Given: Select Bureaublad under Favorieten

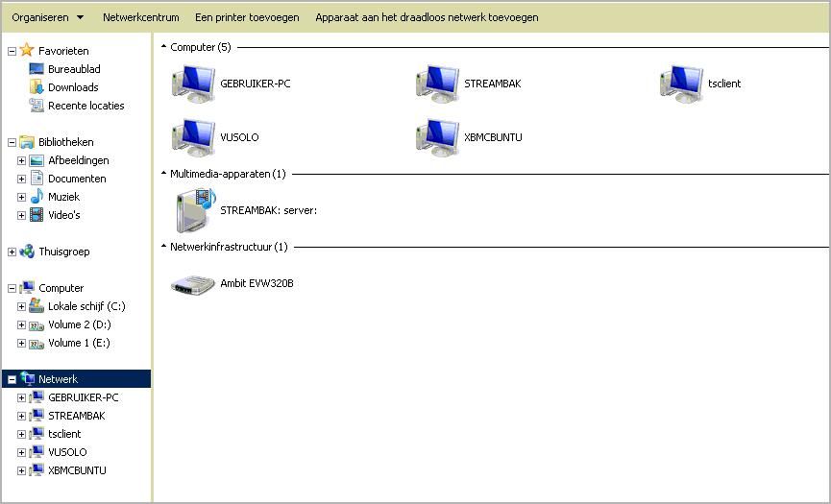Looking at the screenshot, I should 74,69.
